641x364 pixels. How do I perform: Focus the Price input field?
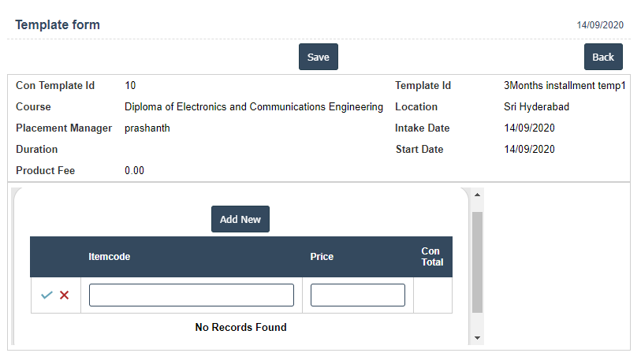tap(357, 295)
